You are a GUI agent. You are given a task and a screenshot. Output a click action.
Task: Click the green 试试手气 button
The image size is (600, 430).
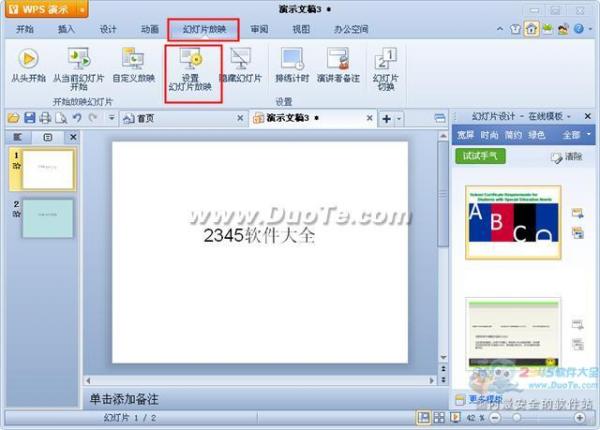point(481,156)
